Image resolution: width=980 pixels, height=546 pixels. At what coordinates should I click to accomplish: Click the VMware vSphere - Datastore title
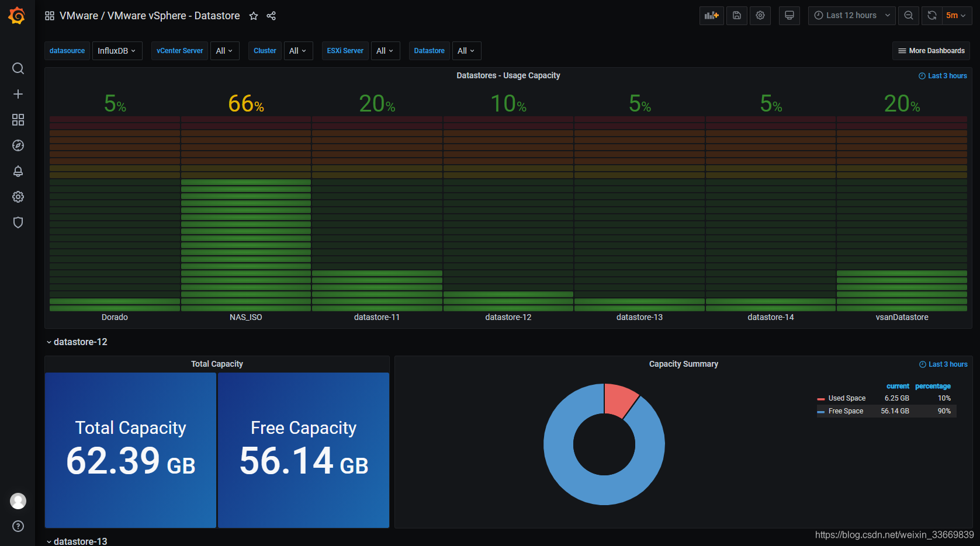pos(174,16)
